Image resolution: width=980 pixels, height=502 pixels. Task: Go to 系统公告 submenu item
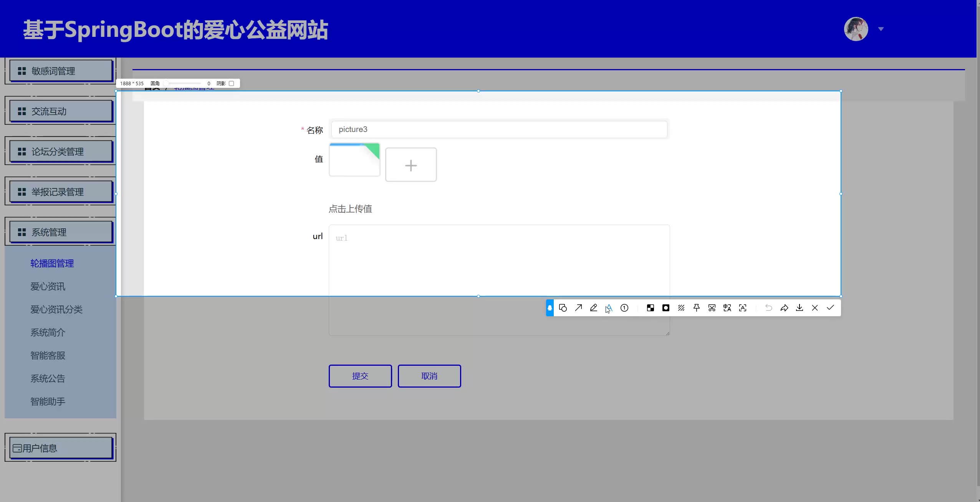(x=48, y=378)
